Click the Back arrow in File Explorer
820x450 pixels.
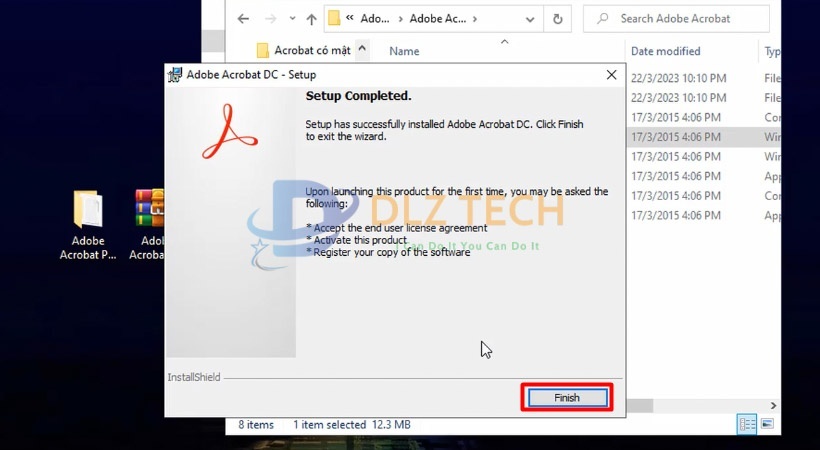point(243,19)
